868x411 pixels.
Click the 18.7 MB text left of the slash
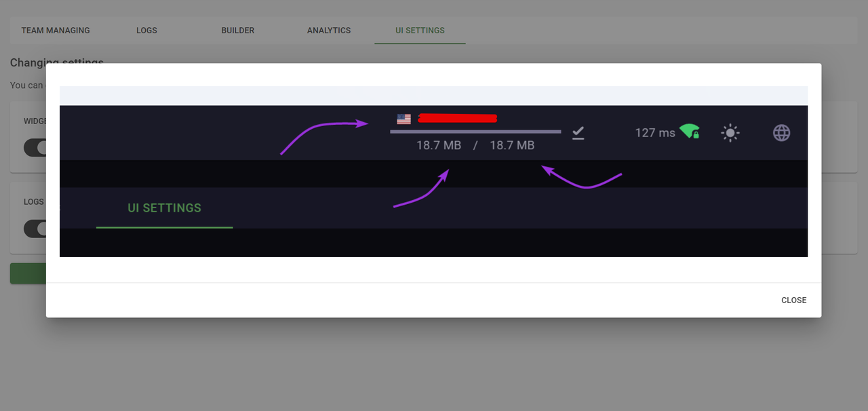tap(438, 145)
